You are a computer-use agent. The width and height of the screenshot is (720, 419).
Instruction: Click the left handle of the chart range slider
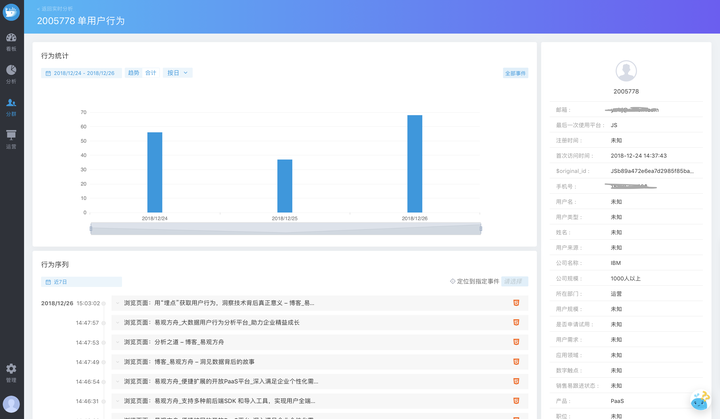[91, 228]
